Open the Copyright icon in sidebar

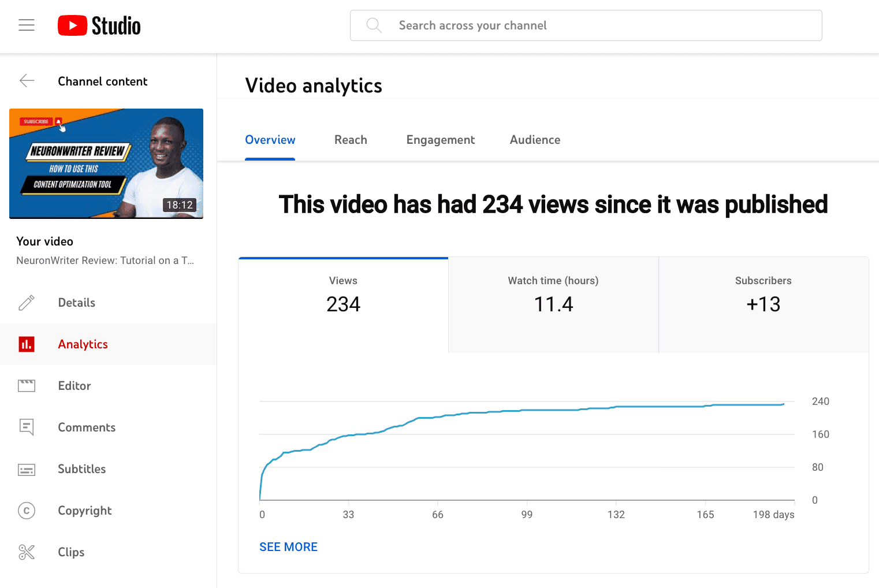click(x=27, y=511)
